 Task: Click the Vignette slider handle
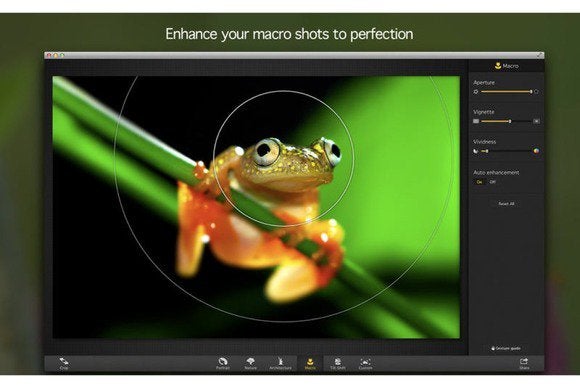click(x=510, y=121)
